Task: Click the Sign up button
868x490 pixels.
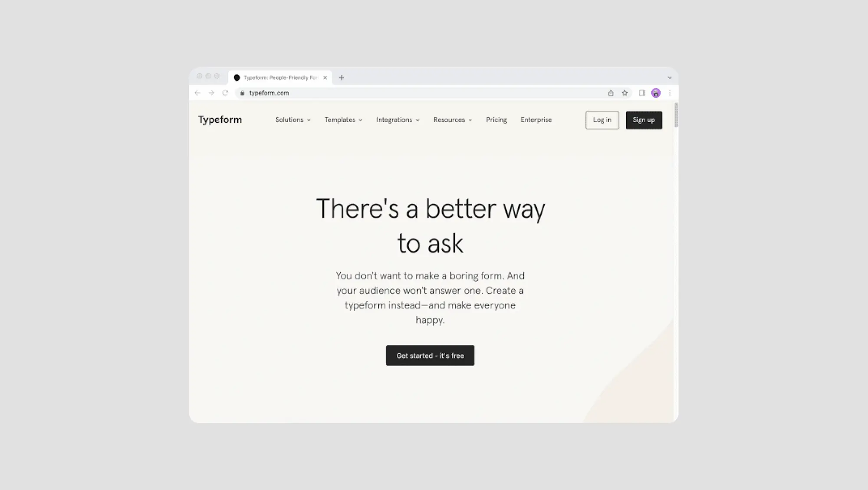Action: pos(643,119)
